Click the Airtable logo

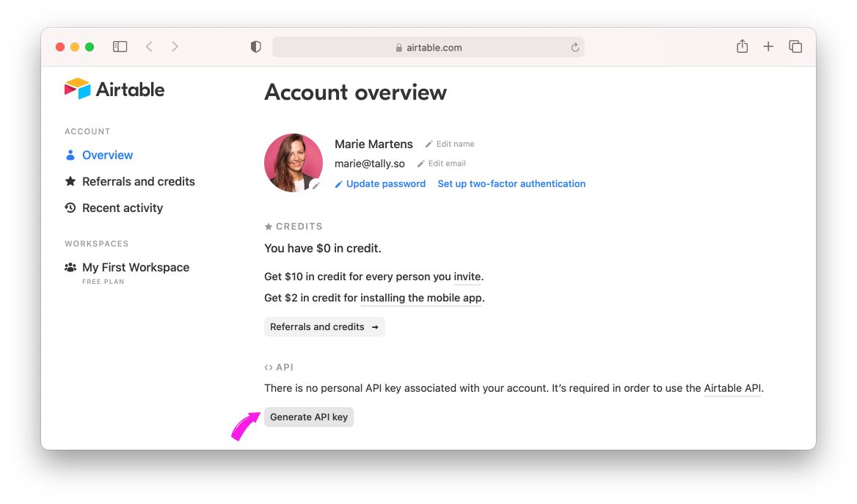[x=114, y=89]
